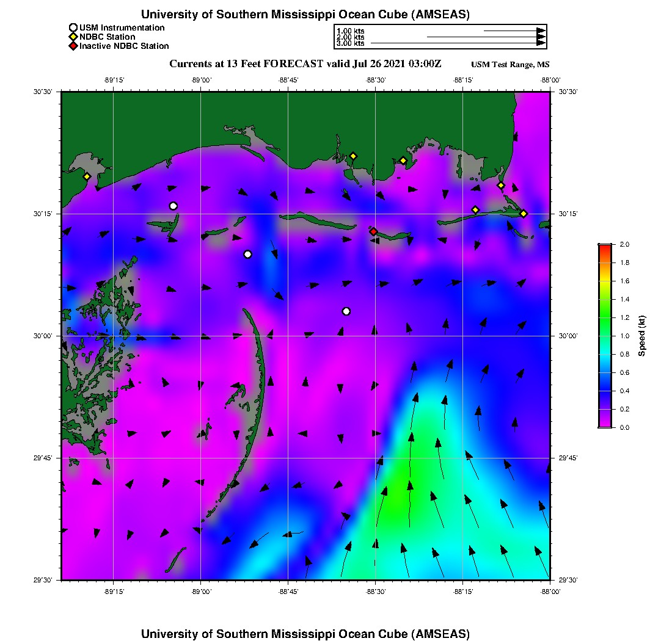
Task: Click the green 1.2 kt band on the color bar
Action: click(605, 317)
